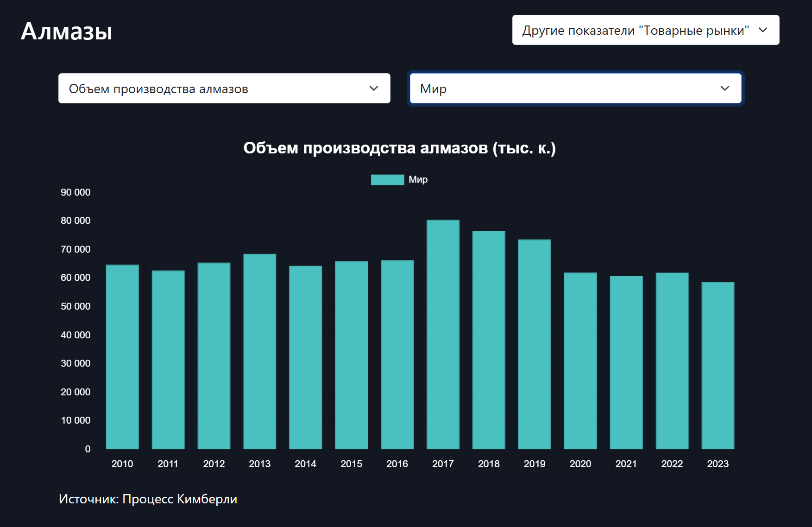
Task: Click the source text 'Источник: Процесс Кимберли'
Action: click(148, 499)
